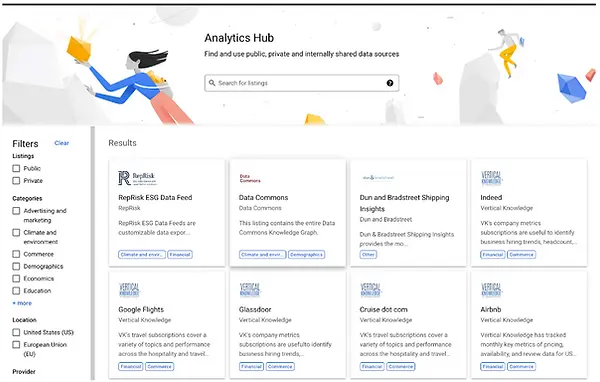Click Financial tag on RepRisk card
Screen dimensions: 600x382
tap(180, 255)
